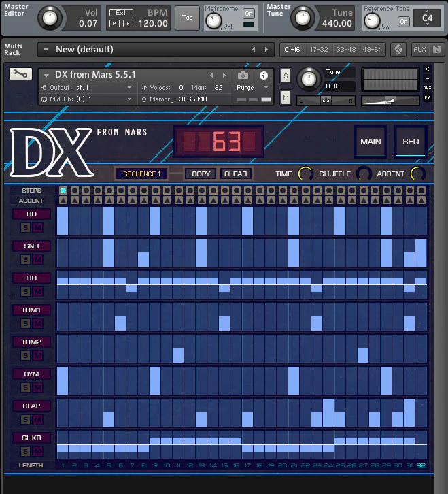Select previous multi rack preset arrow
The height and width of the screenshot is (494, 448).
pos(254,50)
